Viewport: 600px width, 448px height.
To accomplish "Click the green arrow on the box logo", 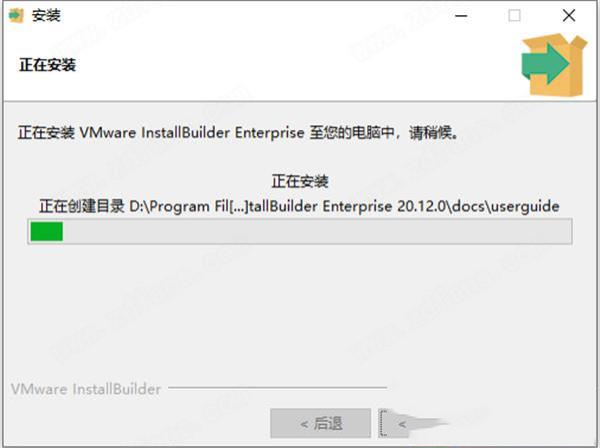I will pyautogui.click(x=545, y=64).
